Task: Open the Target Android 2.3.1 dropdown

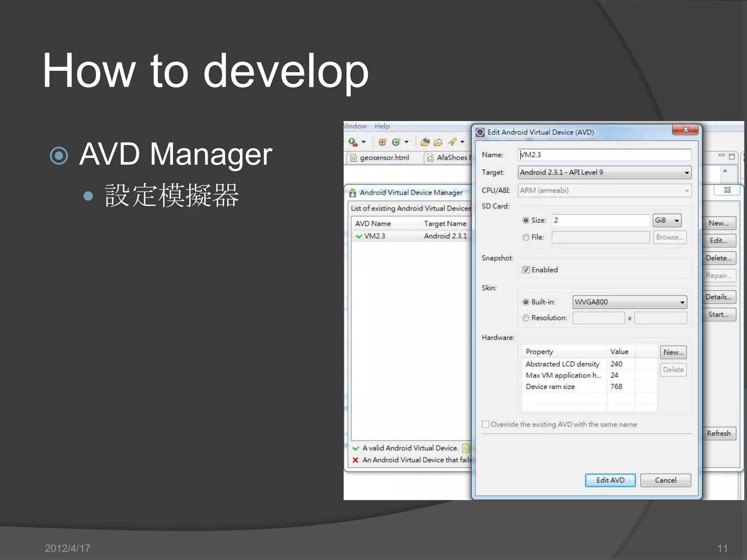Action: click(x=605, y=172)
